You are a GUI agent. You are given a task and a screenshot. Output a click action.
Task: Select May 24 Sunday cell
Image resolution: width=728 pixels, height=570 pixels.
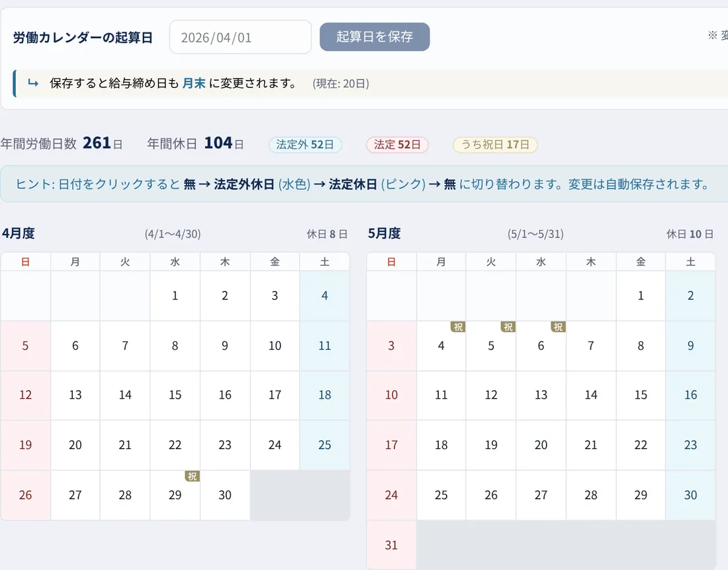tap(391, 495)
